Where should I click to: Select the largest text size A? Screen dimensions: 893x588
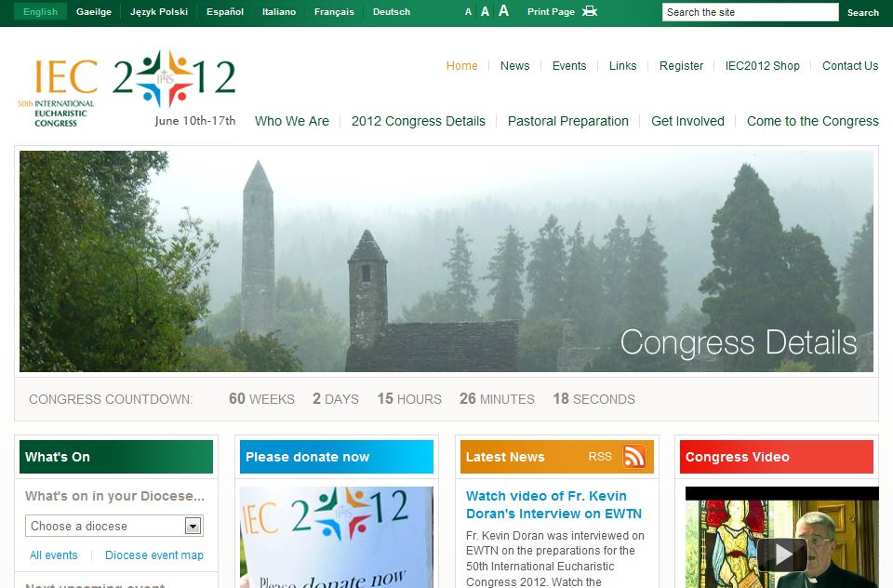[x=503, y=11]
